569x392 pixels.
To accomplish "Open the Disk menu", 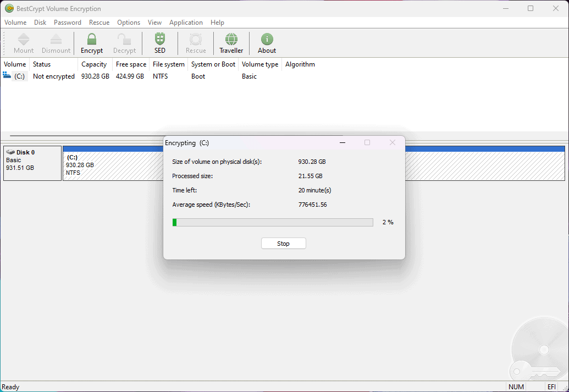I will click(40, 23).
